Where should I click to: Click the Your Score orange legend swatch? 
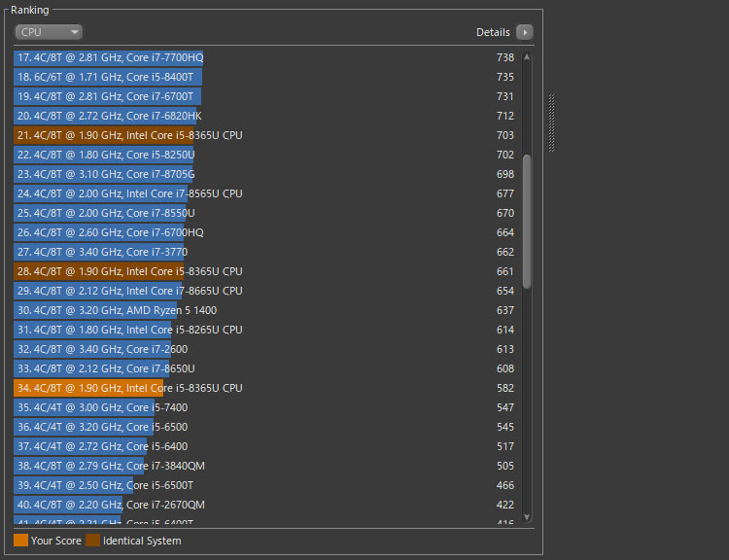[21, 540]
